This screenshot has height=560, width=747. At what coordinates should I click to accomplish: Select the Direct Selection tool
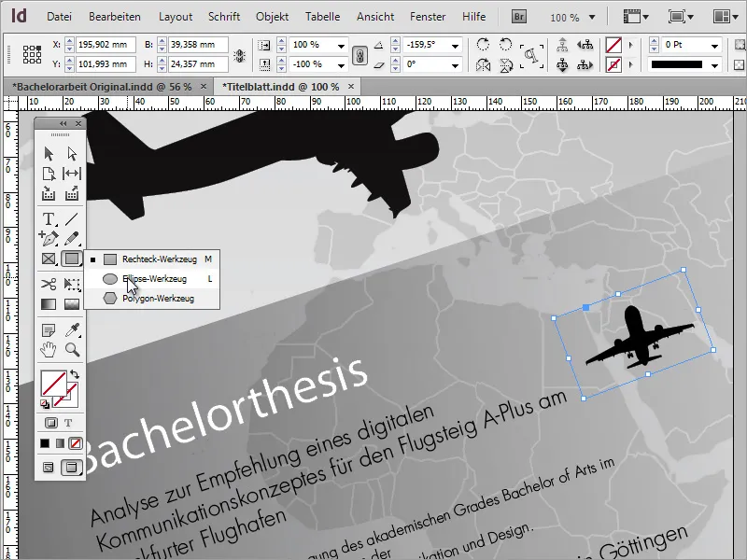tap(72, 154)
